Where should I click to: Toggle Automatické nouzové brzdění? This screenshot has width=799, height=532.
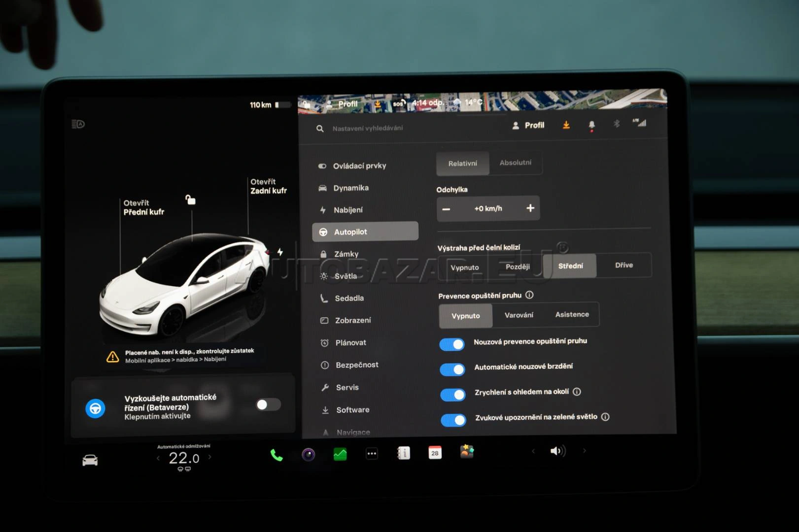click(452, 369)
